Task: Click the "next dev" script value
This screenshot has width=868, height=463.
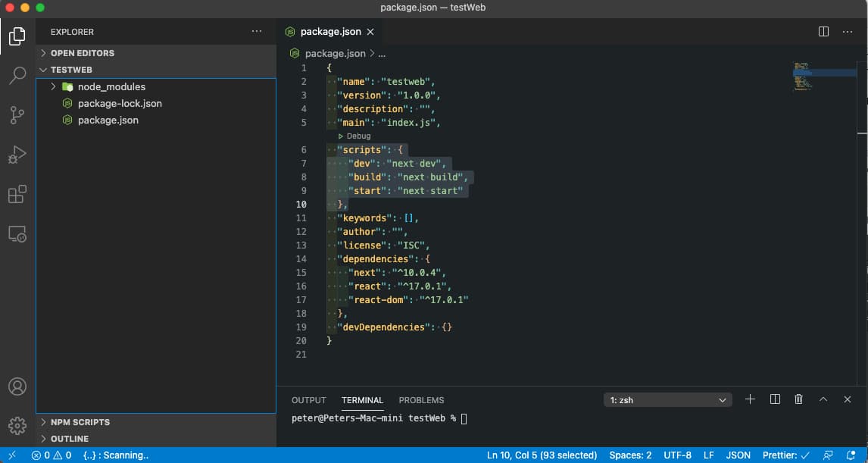Action: [x=413, y=164]
